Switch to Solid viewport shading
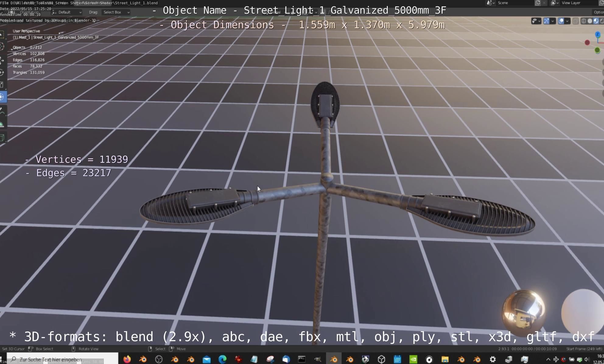This screenshot has height=364, width=604. [590, 21]
